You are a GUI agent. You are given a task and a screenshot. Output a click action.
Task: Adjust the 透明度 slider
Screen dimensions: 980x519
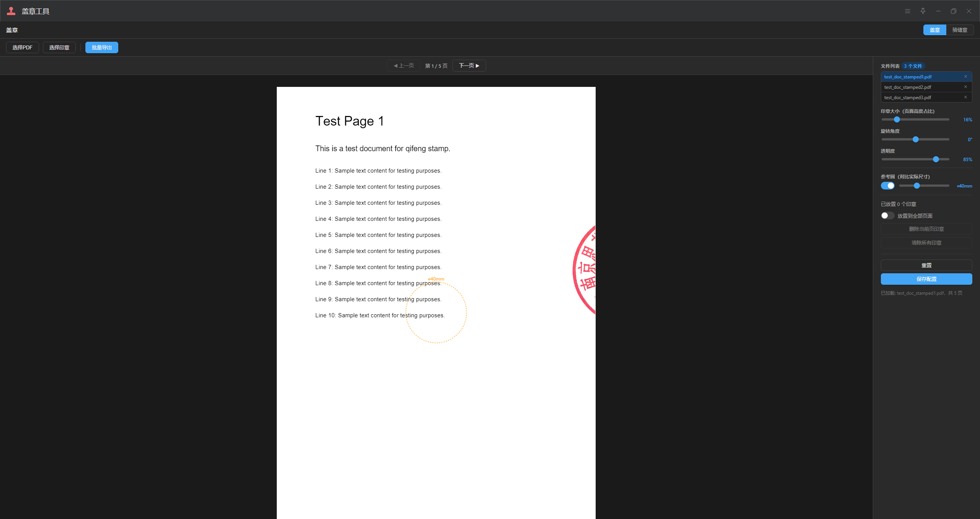tap(915, 159)
